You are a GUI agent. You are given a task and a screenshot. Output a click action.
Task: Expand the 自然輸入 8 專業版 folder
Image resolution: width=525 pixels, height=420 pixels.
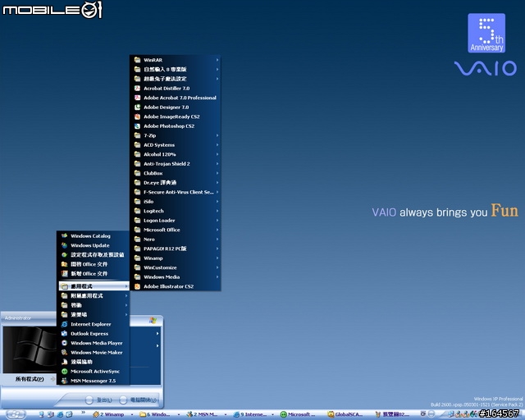[175, 70]
